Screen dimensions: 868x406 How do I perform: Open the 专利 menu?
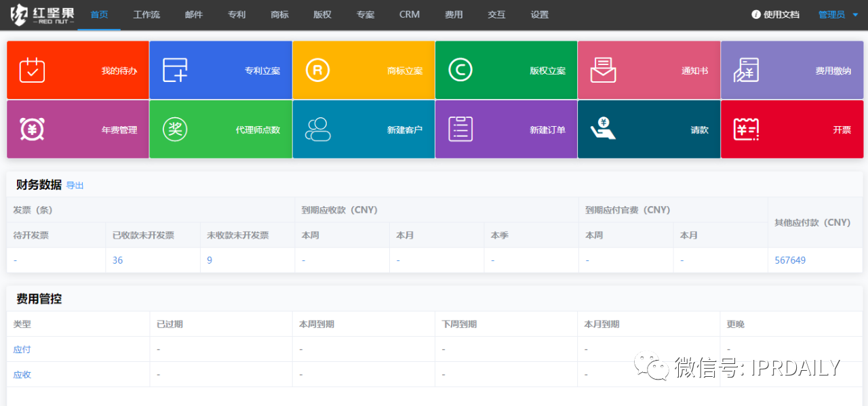[237, 14]
